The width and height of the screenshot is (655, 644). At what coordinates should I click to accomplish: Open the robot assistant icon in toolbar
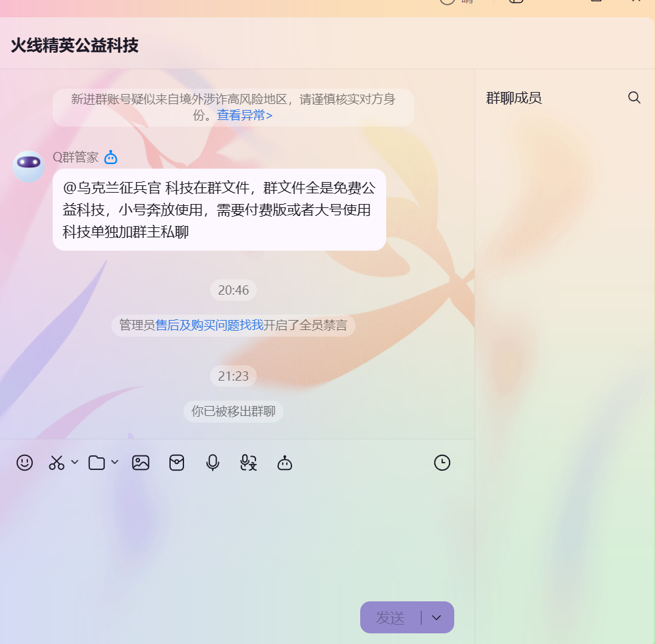285,463
